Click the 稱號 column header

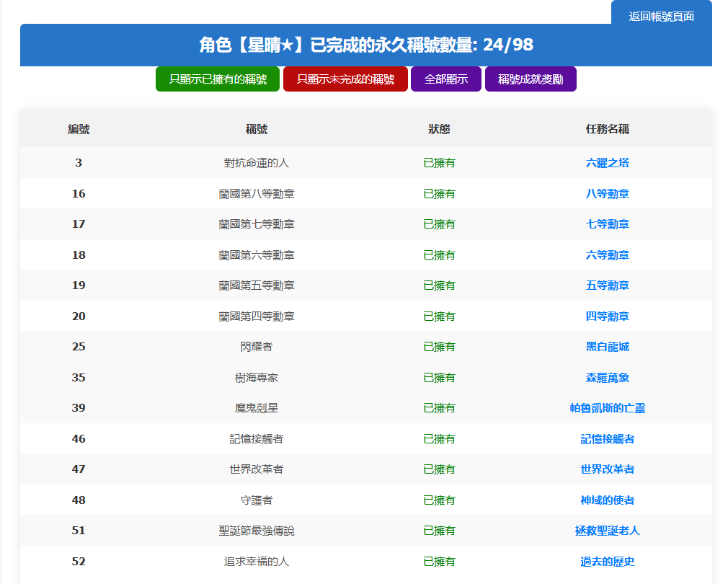[x=257, y=129]
